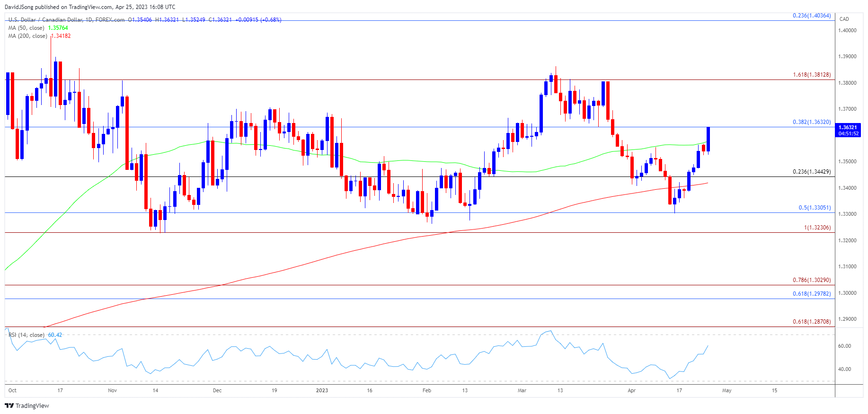Click the 1.34000 price axis label
Image resolution: width=868 pixels, height=414 pixels.
click(847, 188)
